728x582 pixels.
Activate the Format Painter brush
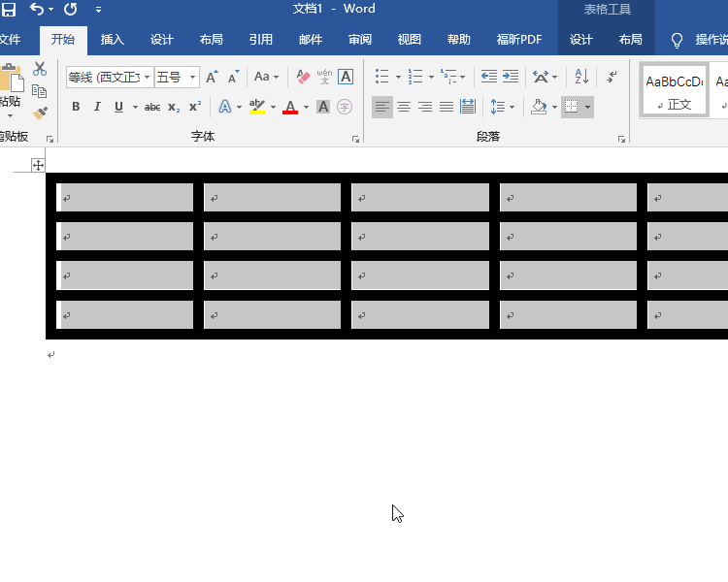(x=40, y=113)
